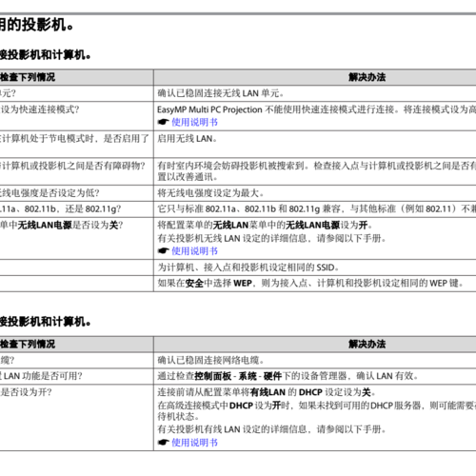Click pointing-hand icon below 无线 LAN 设定的详细信息
Screen dimensions: 476x476
click(164, 250)
